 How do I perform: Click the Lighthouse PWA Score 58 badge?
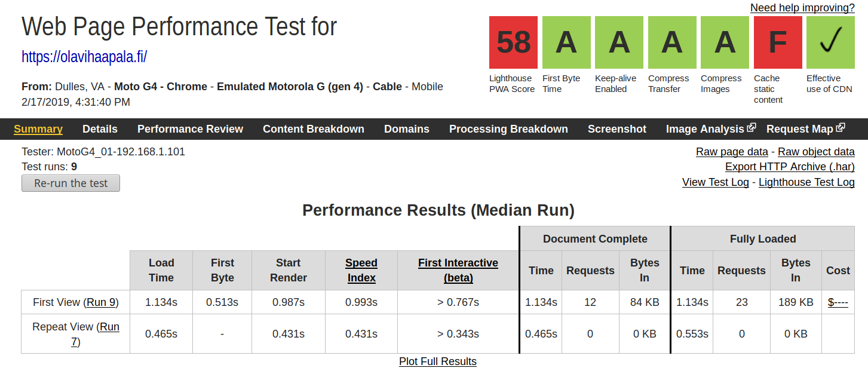[513, 42]
